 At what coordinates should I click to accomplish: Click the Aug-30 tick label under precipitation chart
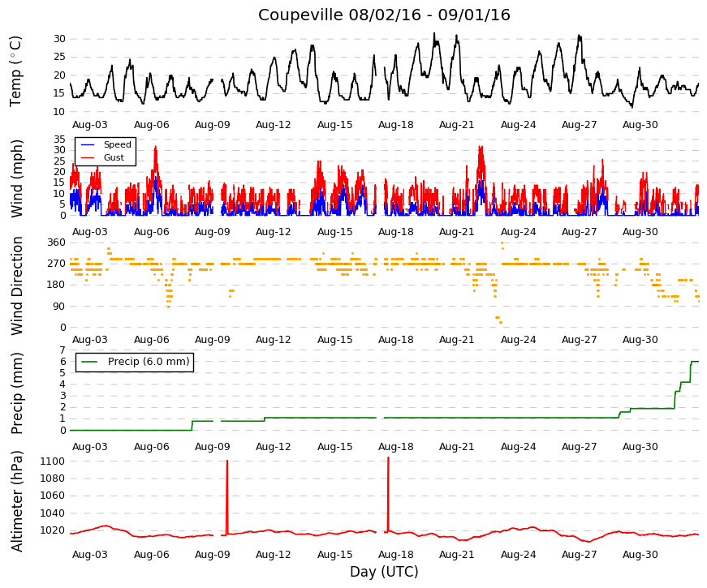pos(640,447)
